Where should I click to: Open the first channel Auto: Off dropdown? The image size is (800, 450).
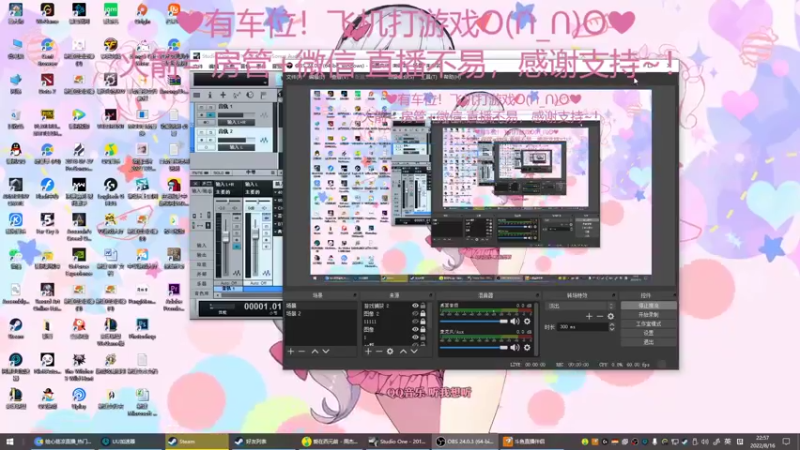click(228, 282)
